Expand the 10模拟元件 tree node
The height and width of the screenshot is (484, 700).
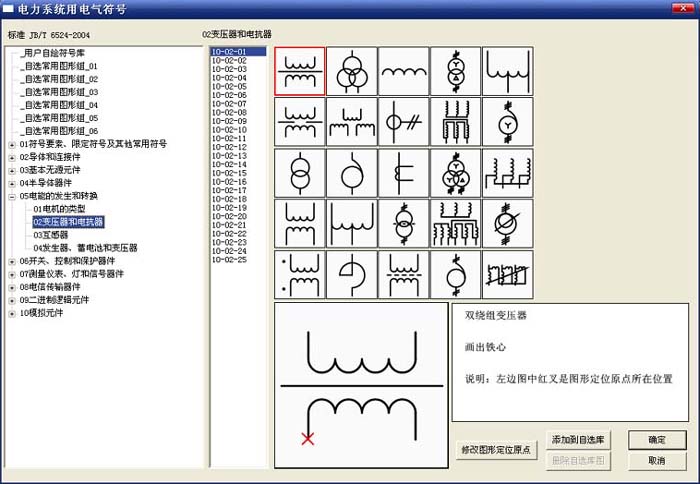click(12, 313)
